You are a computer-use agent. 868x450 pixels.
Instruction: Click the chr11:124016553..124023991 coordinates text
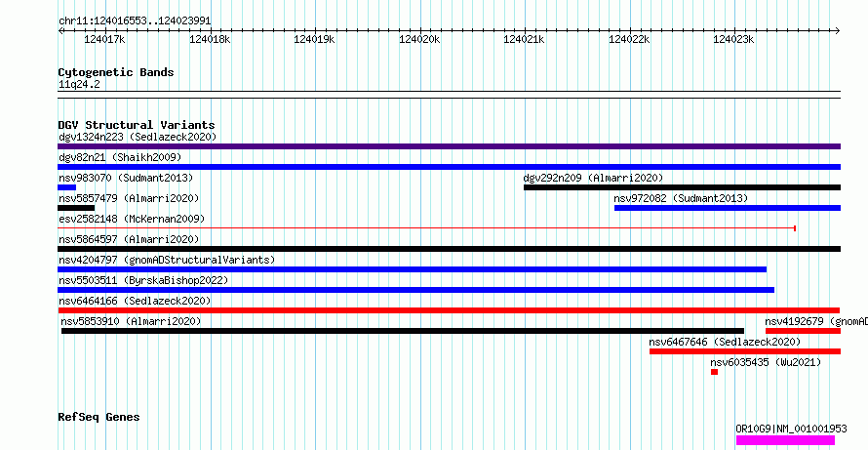click(135, 21)
